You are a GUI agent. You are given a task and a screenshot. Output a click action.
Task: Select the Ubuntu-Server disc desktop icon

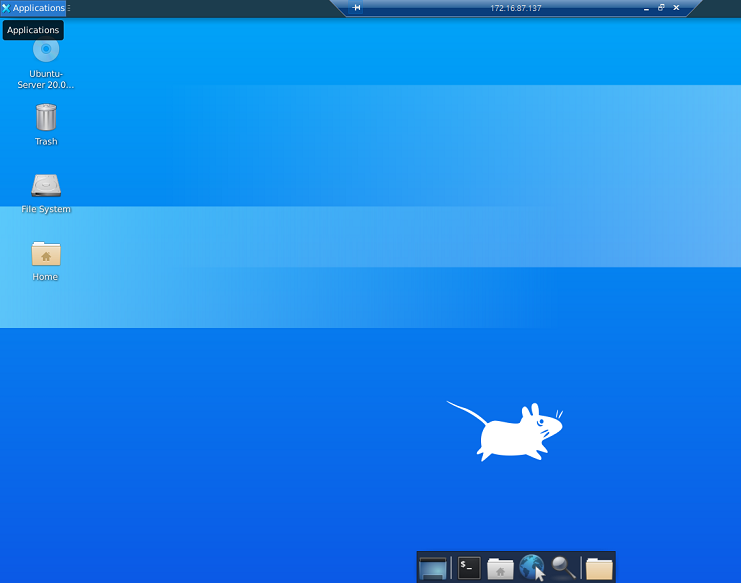tap(46, 50)
